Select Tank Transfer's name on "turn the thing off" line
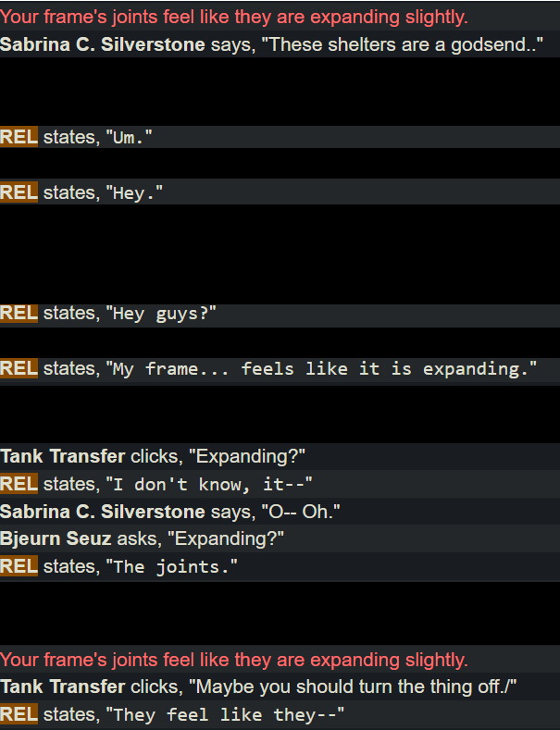Screen dimensions: 560x730 coord(62,687)
